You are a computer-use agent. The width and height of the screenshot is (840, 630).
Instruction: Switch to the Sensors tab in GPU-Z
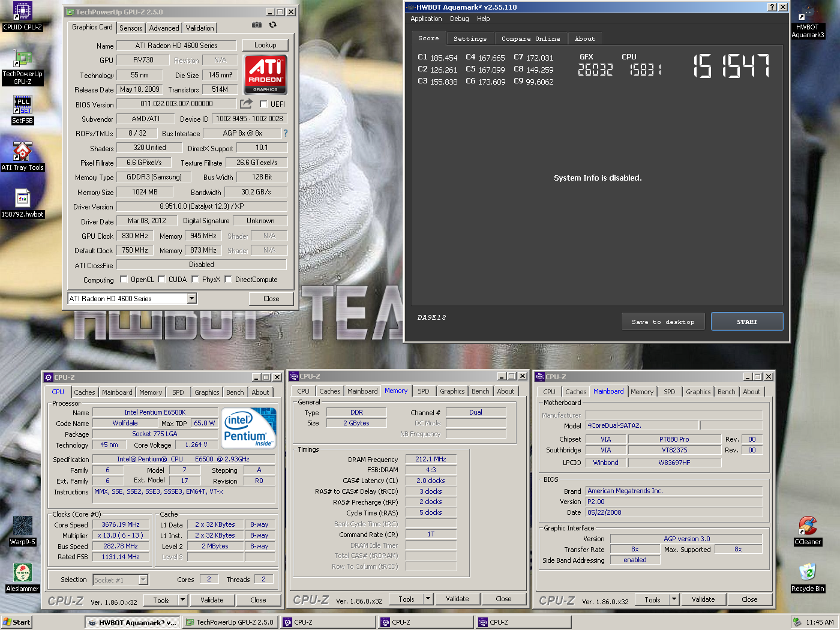click(x=131, y=28)
